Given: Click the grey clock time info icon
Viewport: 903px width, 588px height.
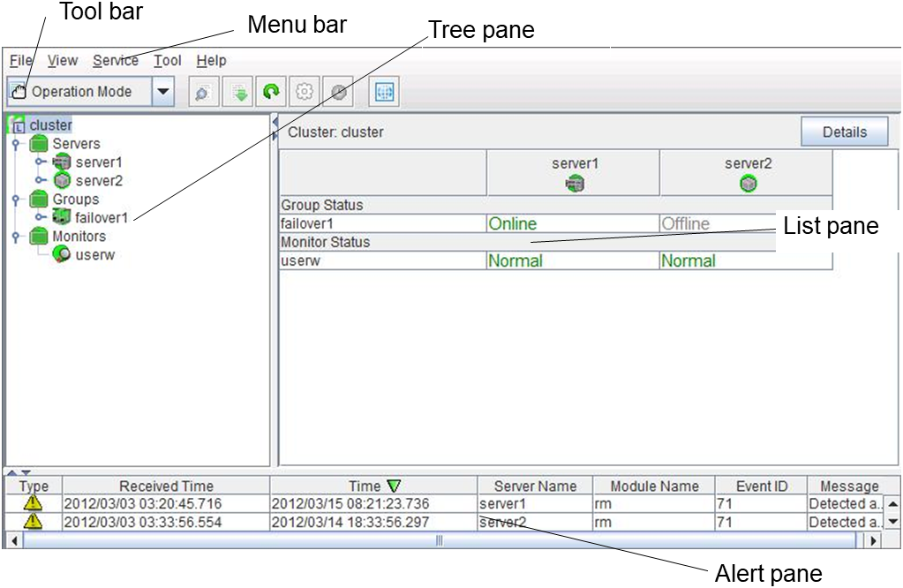Looking at the screenshot, I should (339, 92).
